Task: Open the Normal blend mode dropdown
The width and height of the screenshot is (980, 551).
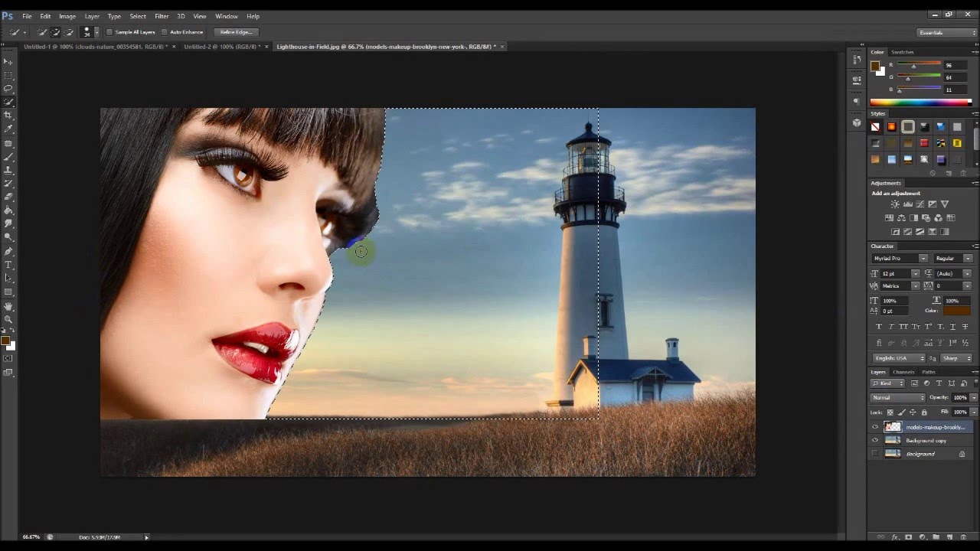Action: tap(898, 398)
